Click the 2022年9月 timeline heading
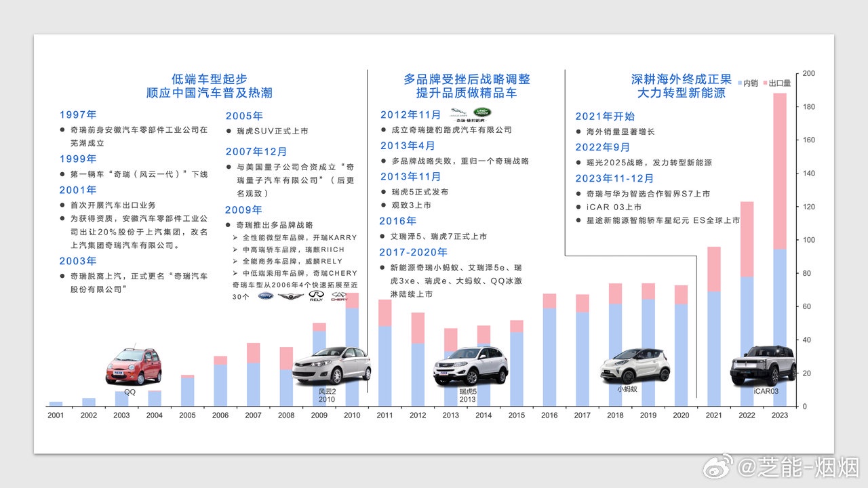This screenshot has width=868, height=488. [x=603, y=147]
